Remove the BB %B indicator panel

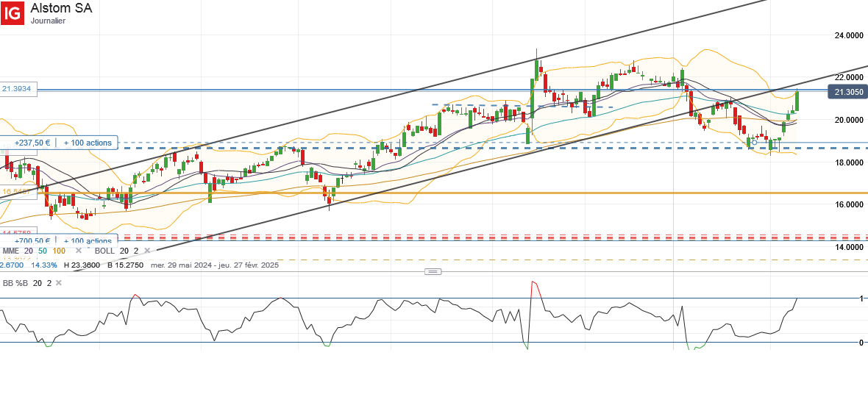coord(59,282)
